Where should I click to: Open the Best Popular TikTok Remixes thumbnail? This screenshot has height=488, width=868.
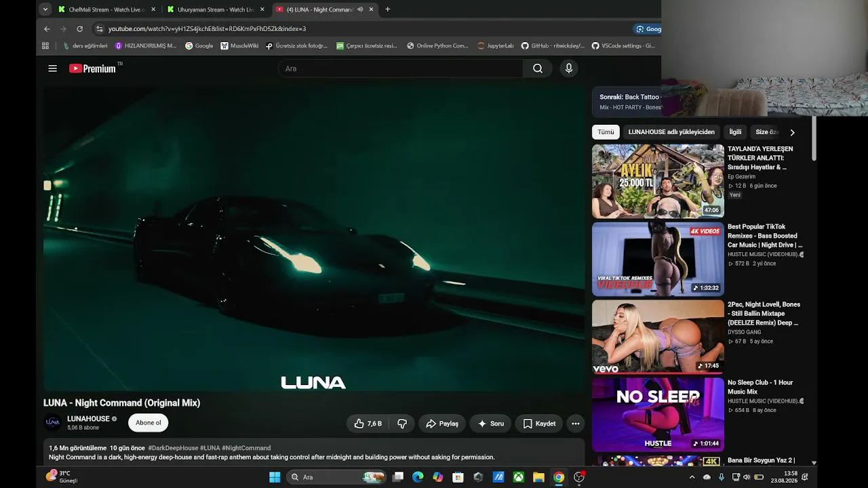click(658, 259)
